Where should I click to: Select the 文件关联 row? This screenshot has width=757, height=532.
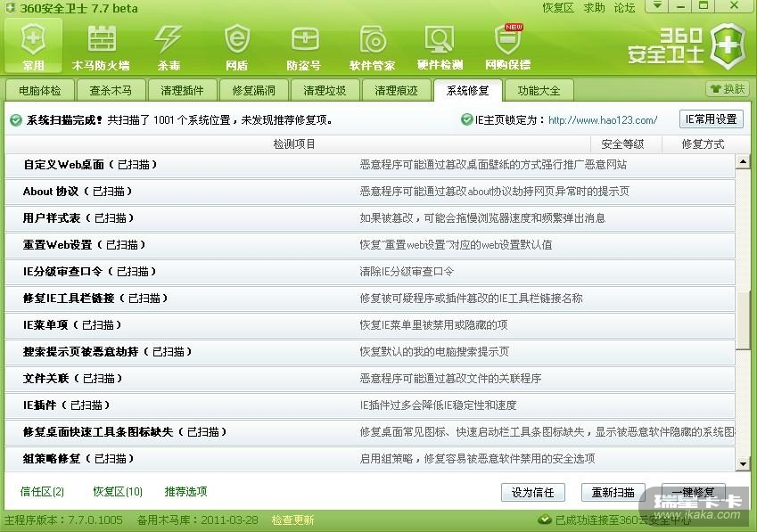[370, 379]
